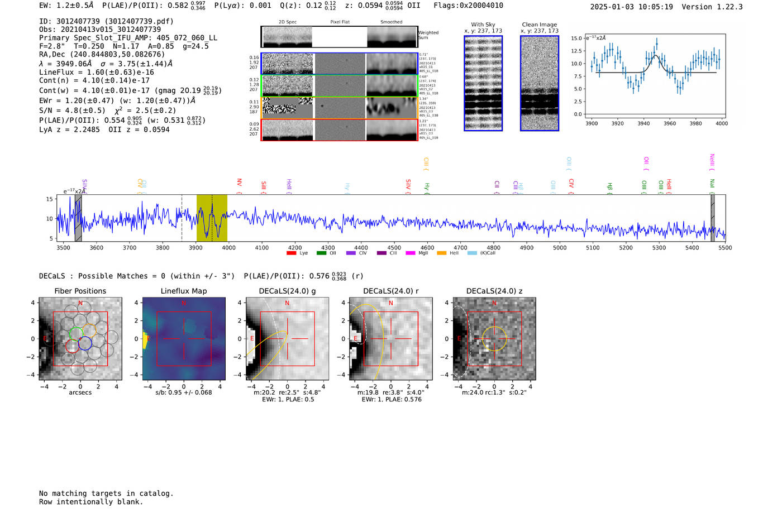Click the "s/b: 0.95 +/- 0.068" caption
This screenshot has height=532, width=782.
pyautogui.click(x=184, y=392)
